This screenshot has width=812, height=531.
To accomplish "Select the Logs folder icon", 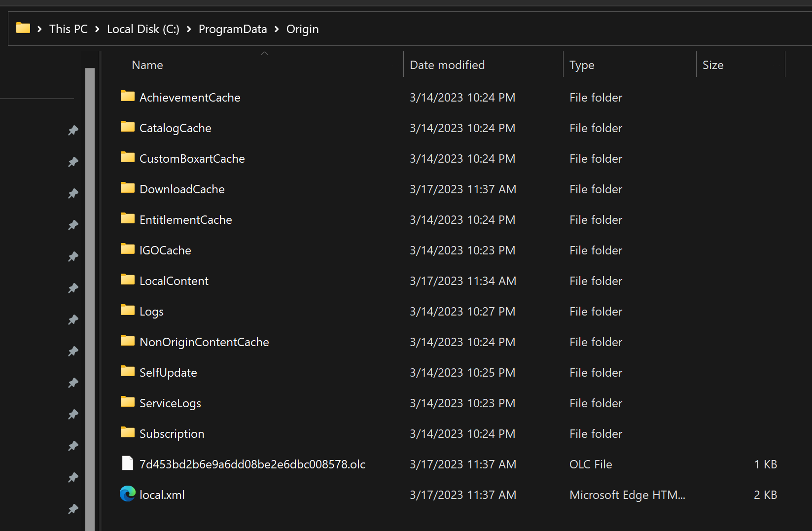I will click(128, 310).
